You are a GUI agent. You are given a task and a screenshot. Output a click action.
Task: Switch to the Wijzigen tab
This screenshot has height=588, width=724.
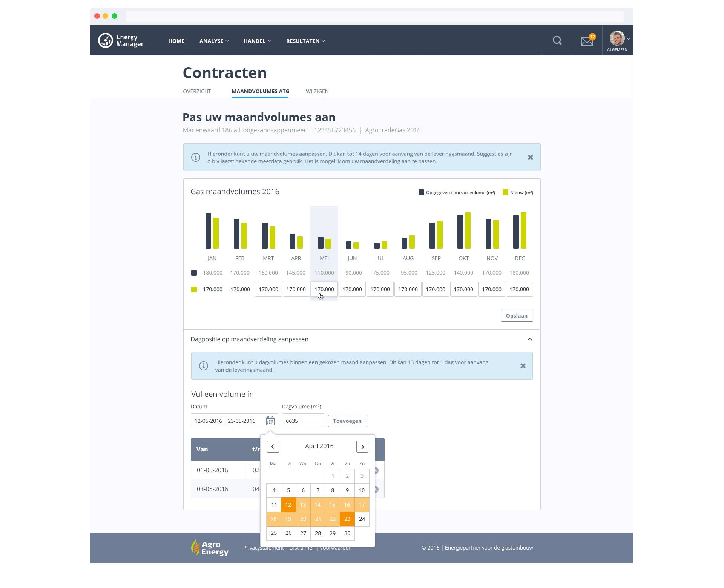(317, 91)
